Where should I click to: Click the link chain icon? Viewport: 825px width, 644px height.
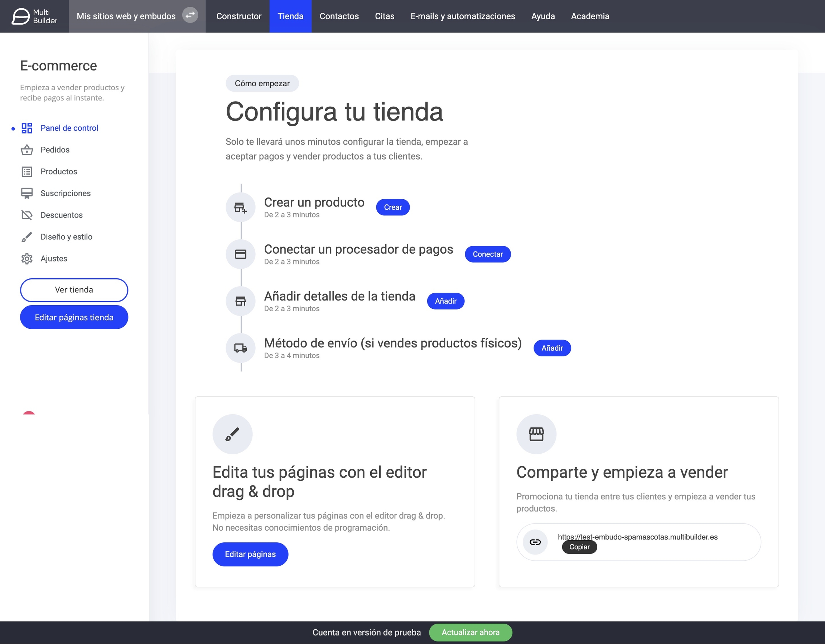(535, 542)
